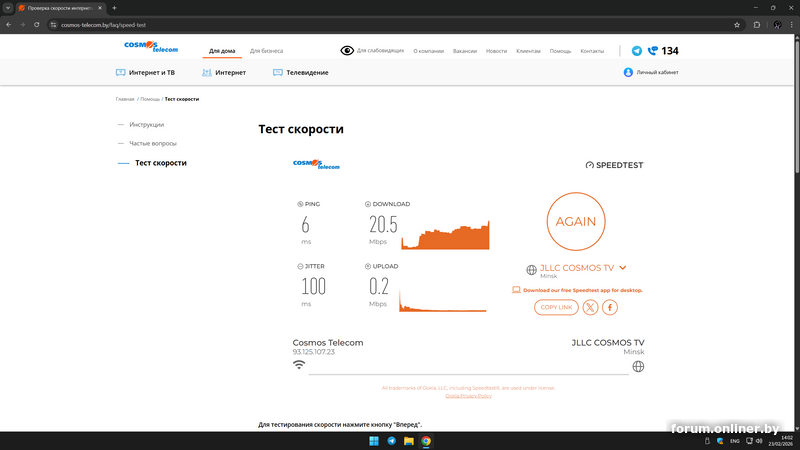Open Интернет и ТВ menu

(145, 72)
